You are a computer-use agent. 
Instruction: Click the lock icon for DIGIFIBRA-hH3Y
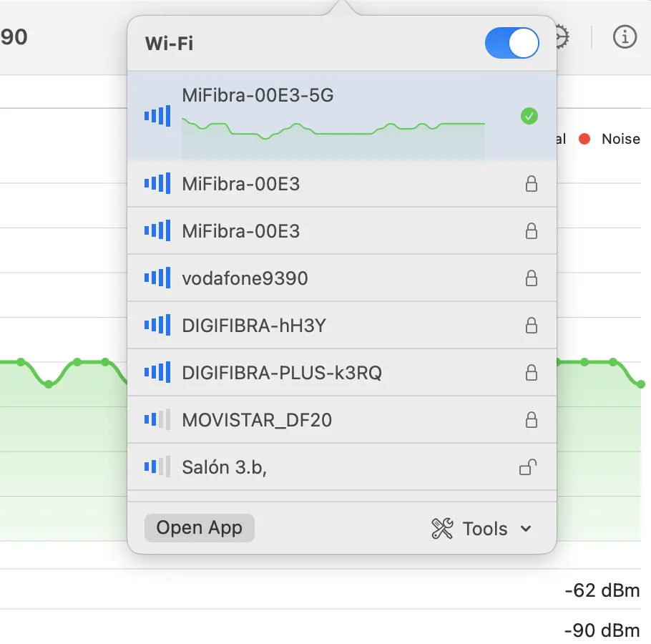point(531,326)
